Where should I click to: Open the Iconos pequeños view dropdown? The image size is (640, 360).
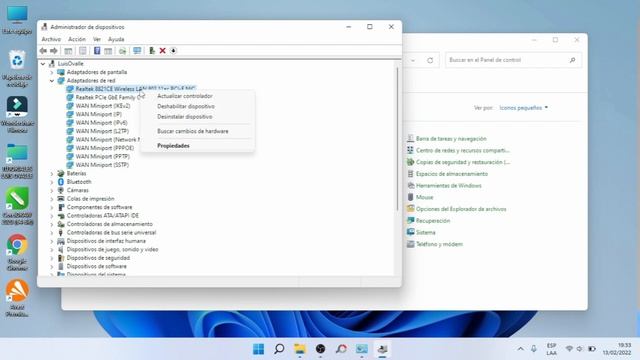click(x=524, y=108)
